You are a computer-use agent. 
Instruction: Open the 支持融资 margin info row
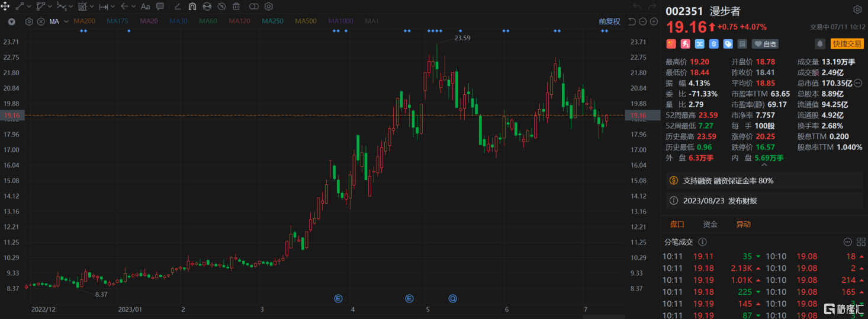(x=764, y=180)
